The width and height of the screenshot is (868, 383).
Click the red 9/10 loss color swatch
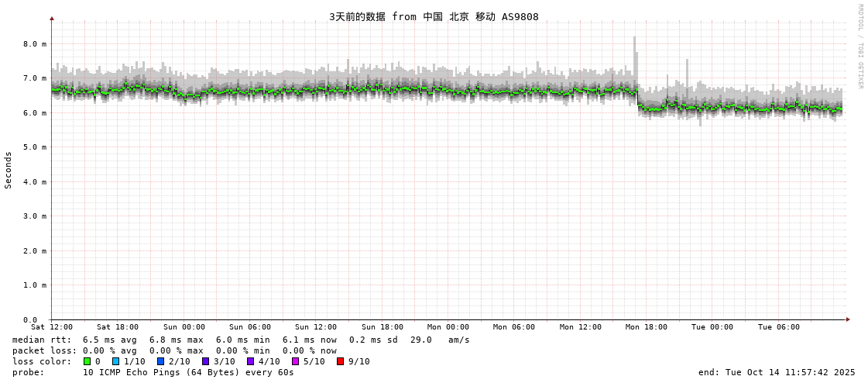340,361
